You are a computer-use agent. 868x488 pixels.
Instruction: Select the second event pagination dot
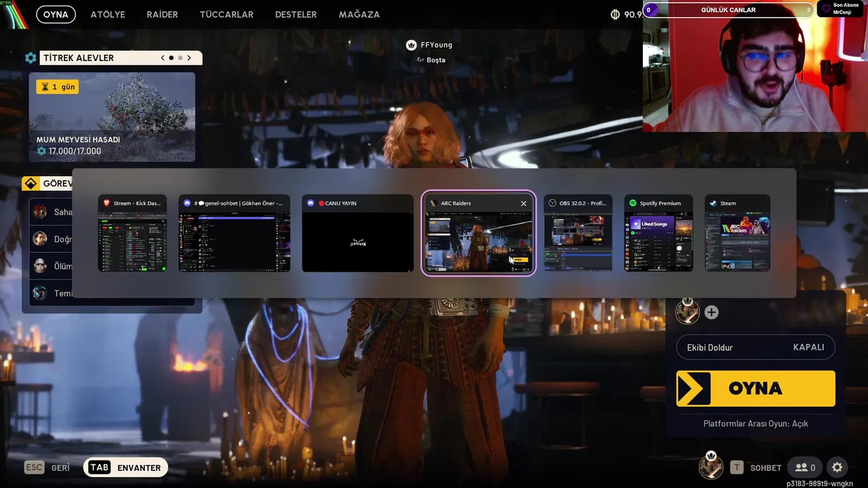tap(180, 58)
